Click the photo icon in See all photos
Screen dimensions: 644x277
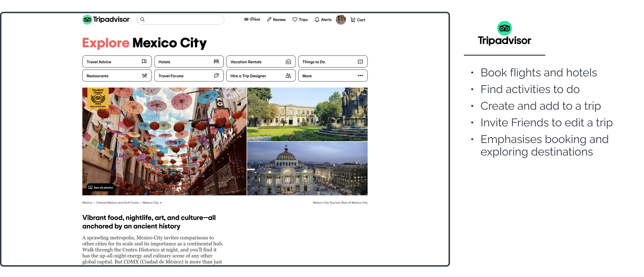pyautogui.click(x=90, y=187)
